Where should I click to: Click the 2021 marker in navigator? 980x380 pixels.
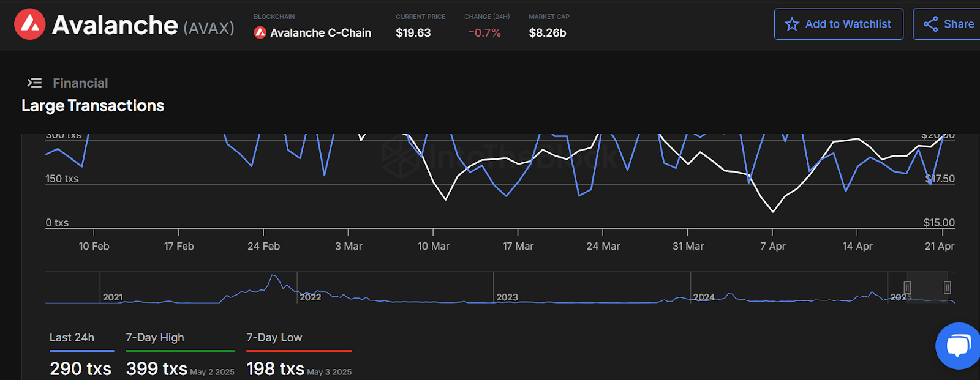click(113, 297)
